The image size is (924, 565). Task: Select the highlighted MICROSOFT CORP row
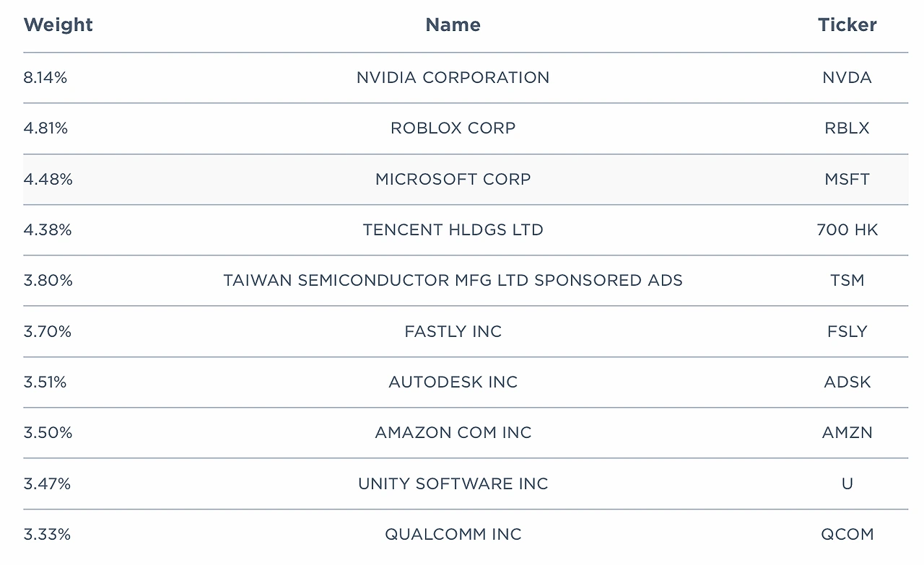(x=466, y=179)
